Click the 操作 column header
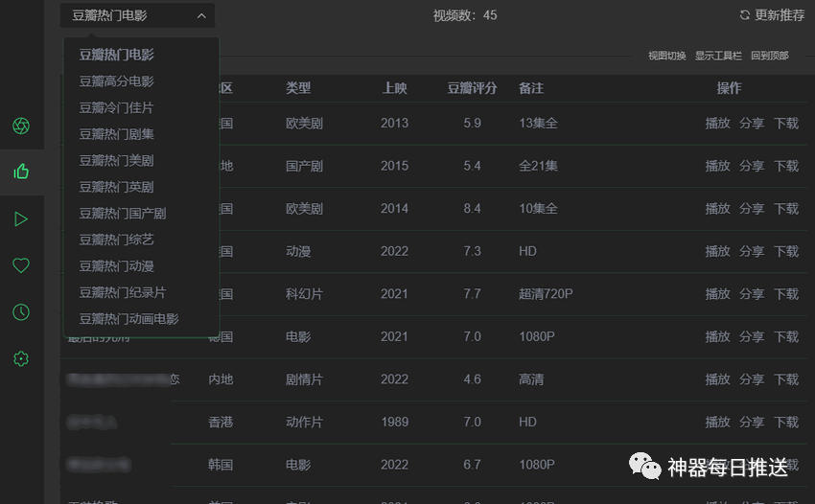The width and height of the screenshot is (815, 504). click(x=730, y=88)
